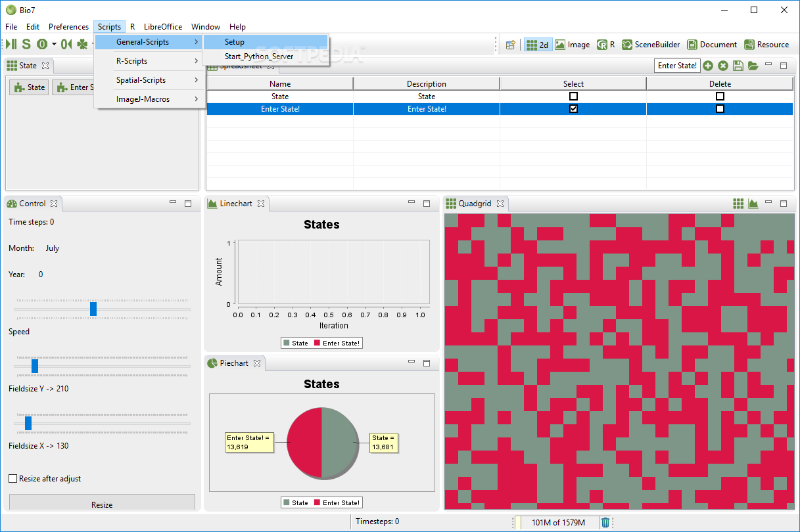Expand the R-Scripts submenu

(151, 61)
